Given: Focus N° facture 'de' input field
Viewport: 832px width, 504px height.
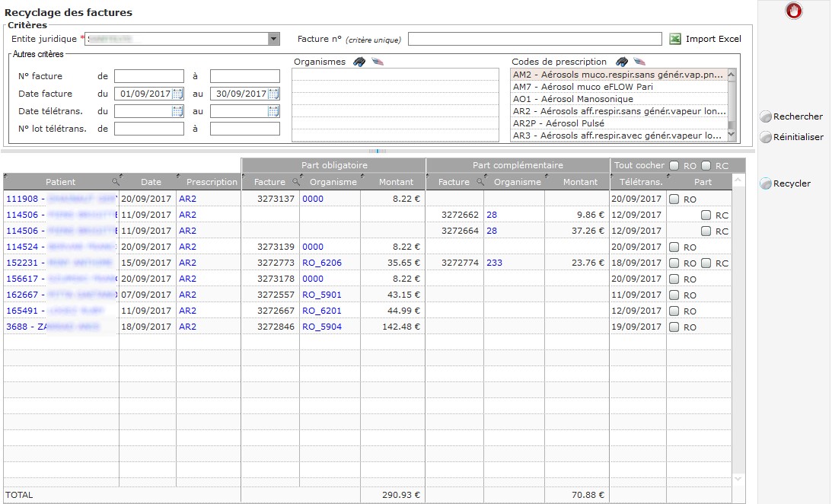Looking at the screenshot, I should [149, 76].
